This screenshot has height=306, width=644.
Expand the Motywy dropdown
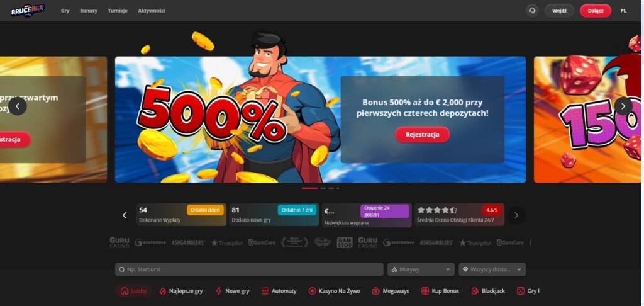[x=421, y=269]
